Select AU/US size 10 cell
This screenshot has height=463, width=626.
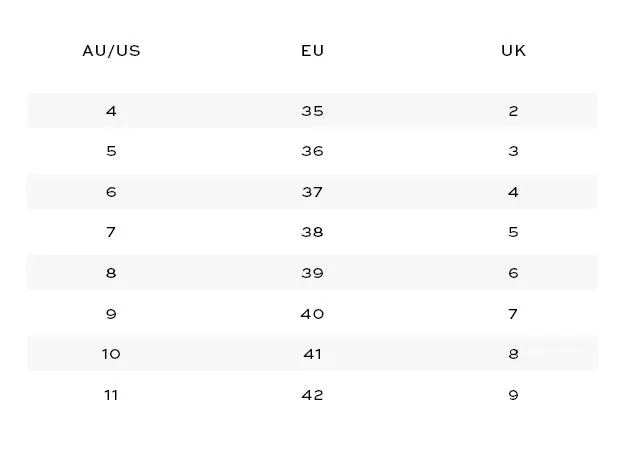[x=111, y=354]
